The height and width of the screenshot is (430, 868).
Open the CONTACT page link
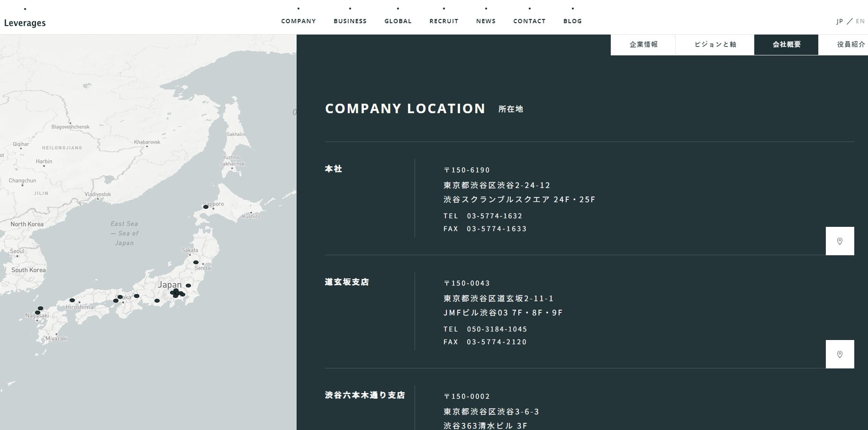coord(529,21)
